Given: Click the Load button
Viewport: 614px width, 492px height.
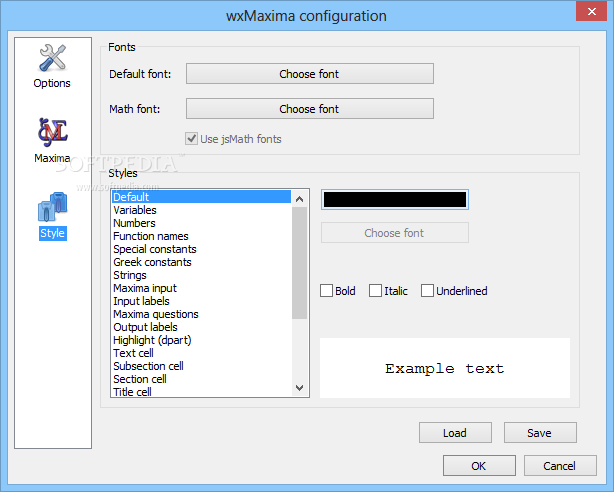Looking at the screenshot, I should (x=455, y=432).
